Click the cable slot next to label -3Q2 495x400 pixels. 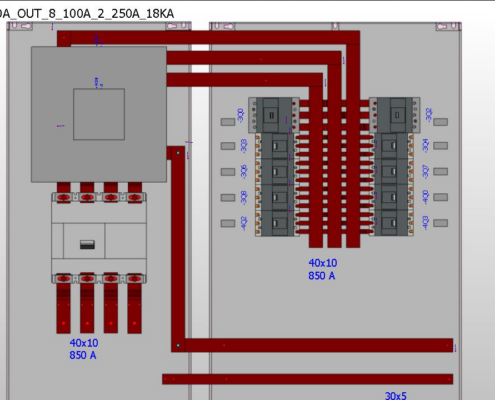point(440,122)
